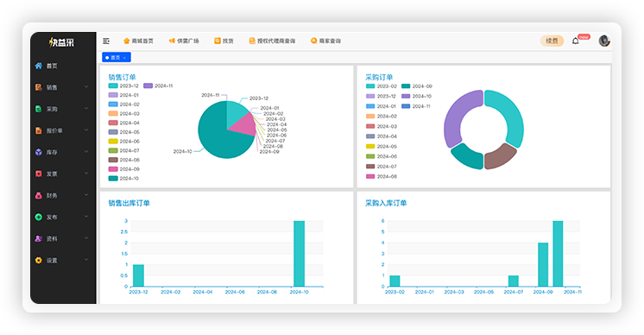Image resolution: width=644 pixels, height=335 pixels.
Task: Click the 设置 gear icon
Action: click(x=39, y=260)
